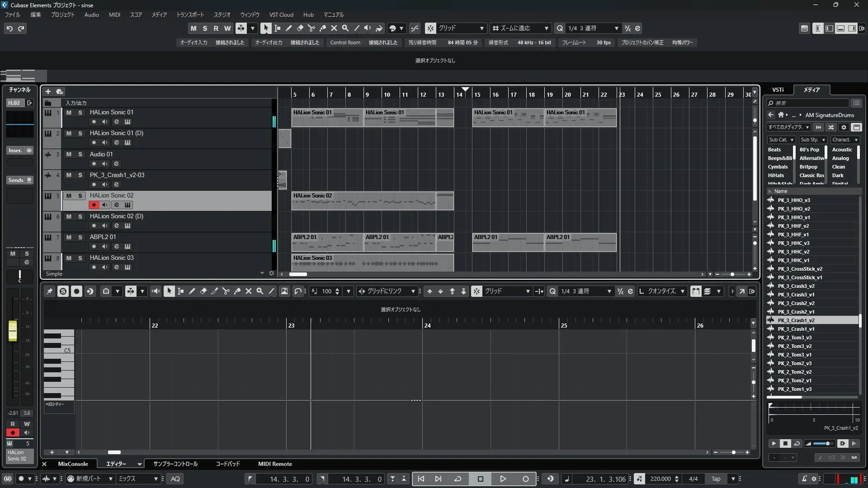The image size is (868, 488).
Task: Select the Eraser tool in main toolbar
Action: click(300, 28)
